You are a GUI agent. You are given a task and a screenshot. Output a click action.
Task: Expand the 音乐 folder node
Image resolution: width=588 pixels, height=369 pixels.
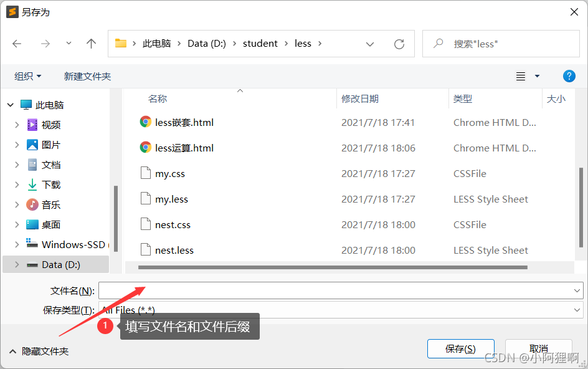[17, 204]
